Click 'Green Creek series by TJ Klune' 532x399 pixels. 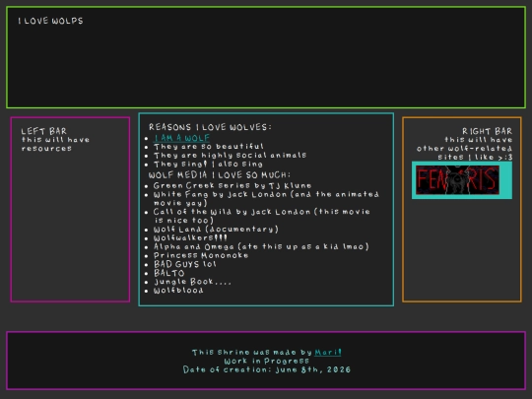(x=233, y=185)
